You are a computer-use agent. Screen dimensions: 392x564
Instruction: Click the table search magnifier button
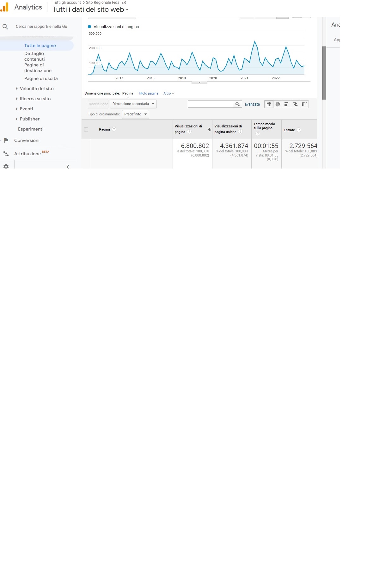coord(237,104)
